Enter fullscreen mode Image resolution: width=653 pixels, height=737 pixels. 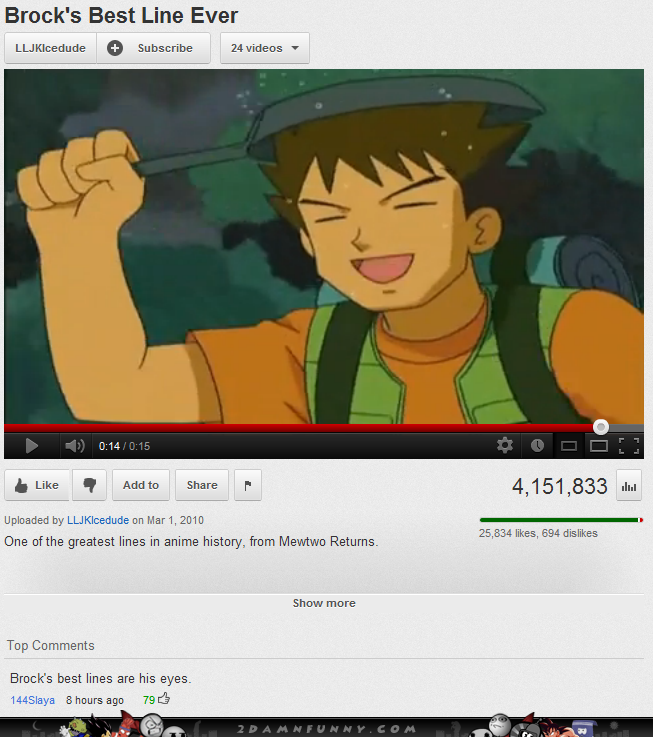point(629,446)
